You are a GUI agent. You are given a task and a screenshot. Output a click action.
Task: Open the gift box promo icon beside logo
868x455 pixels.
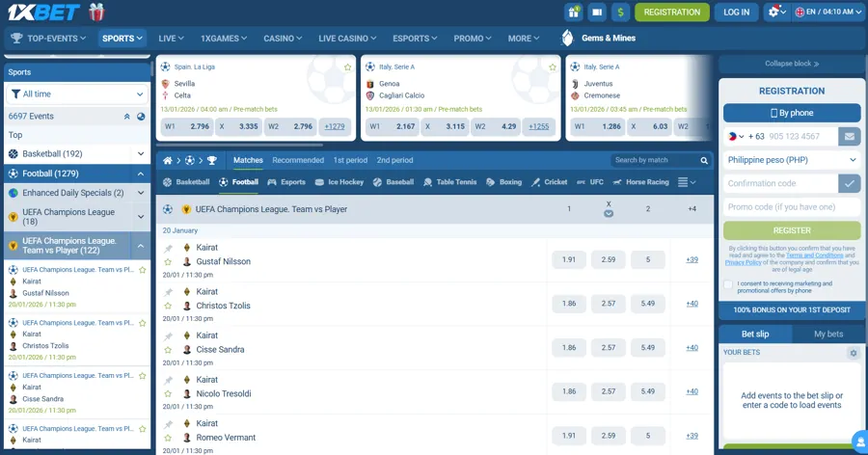point(96,12)
